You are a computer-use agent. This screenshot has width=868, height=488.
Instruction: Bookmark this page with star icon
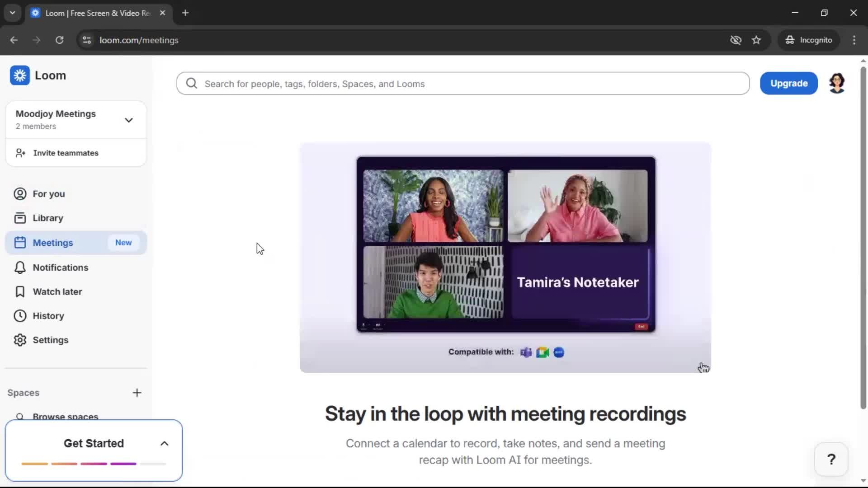[x=756, y=40]
